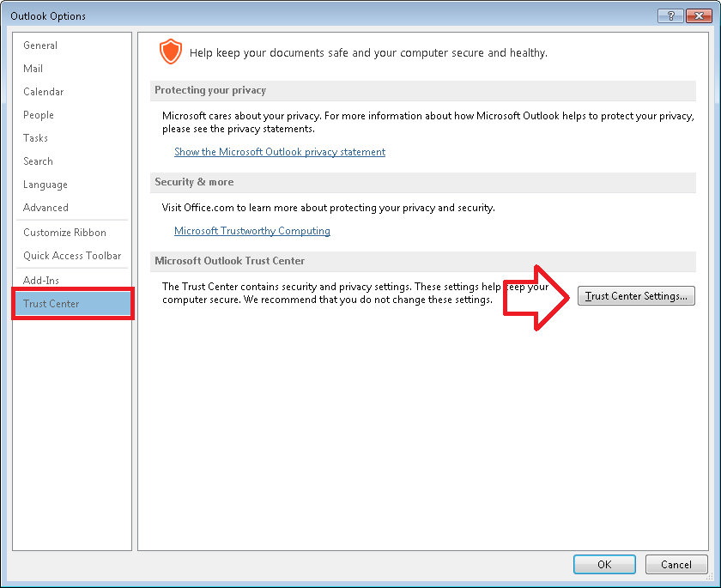Image resolution: width=721 pixels, height=588 pixels.
Task: Choose Language in the options list
Action: pos(72,185)
